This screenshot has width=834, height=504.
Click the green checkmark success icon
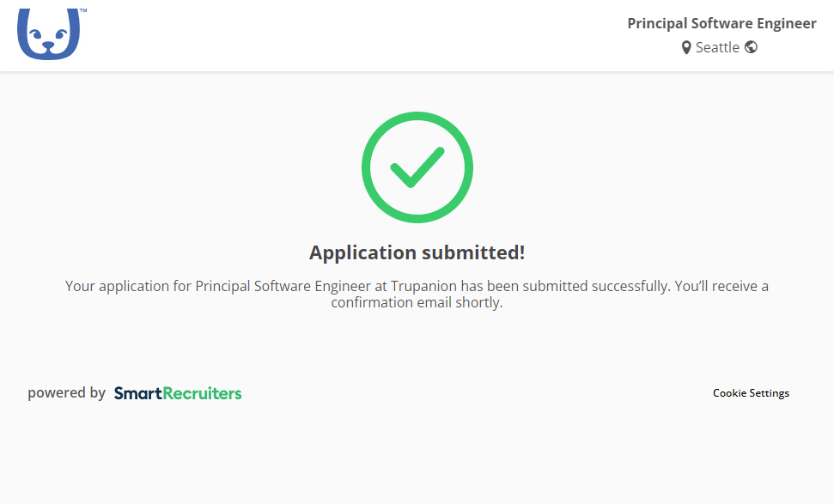(417, 167)
